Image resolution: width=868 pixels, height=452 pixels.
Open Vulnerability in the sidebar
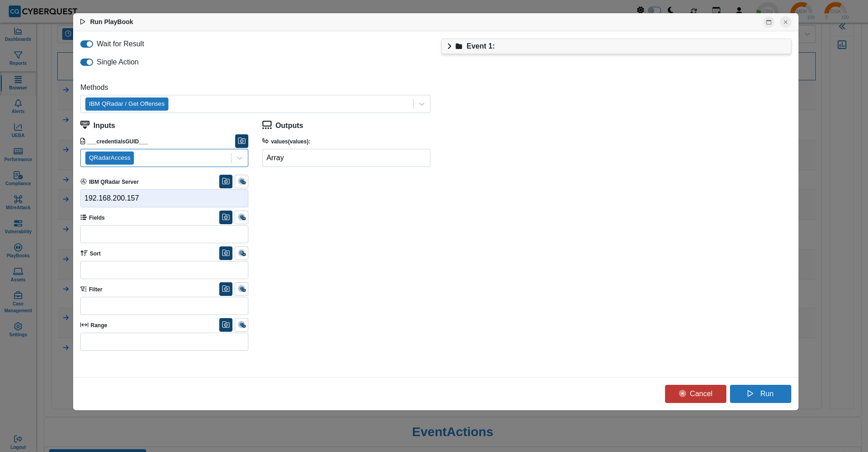(18, 227)
